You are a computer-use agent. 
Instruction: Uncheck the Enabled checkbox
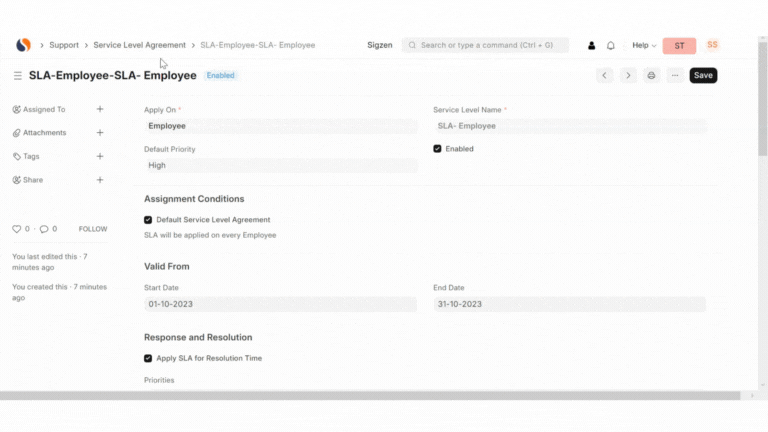click(x=437, y=149)
